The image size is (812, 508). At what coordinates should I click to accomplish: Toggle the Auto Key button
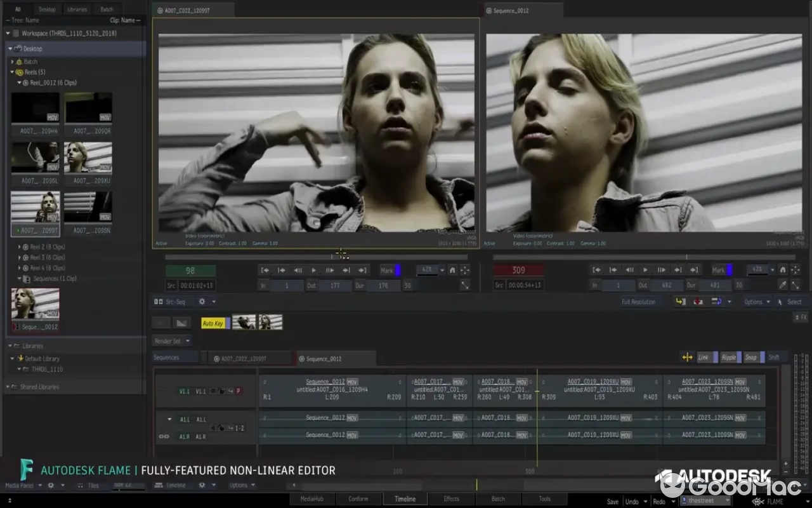213,323
